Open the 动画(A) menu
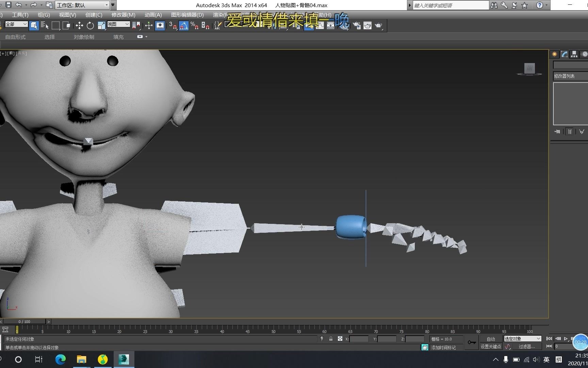Screen dimensions: 588x368 click(x=153, y=15)
